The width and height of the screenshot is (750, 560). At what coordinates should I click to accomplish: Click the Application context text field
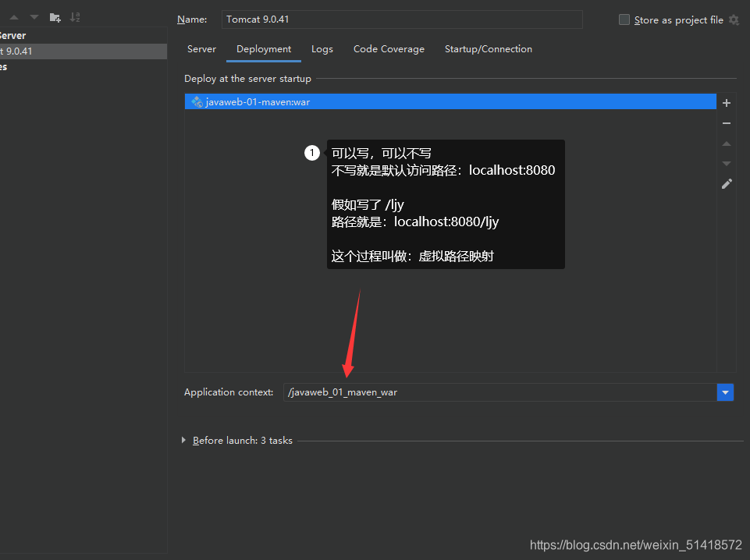tap(499, 392)
